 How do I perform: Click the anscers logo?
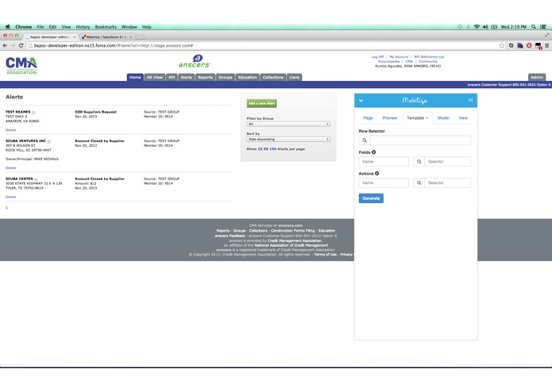(194, 61)
